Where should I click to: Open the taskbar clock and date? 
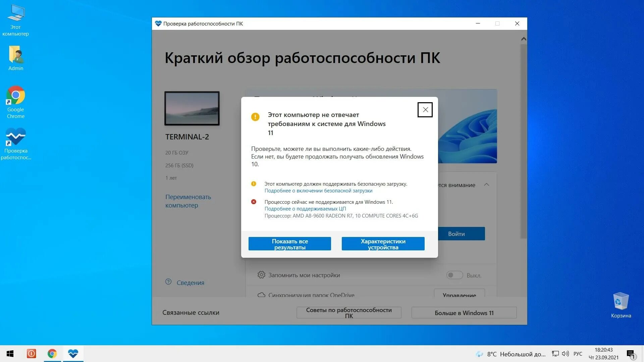(x=604, y=354)
